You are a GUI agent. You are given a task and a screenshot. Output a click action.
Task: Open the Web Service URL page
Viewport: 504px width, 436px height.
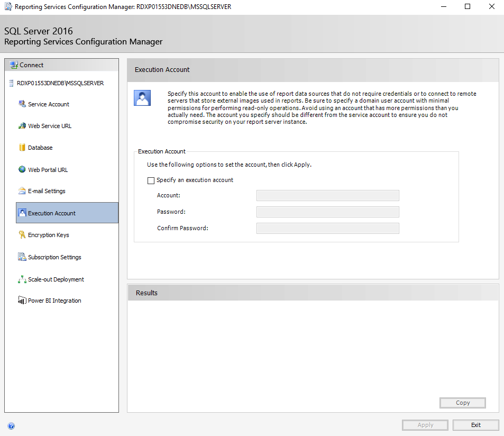point(50,126)
